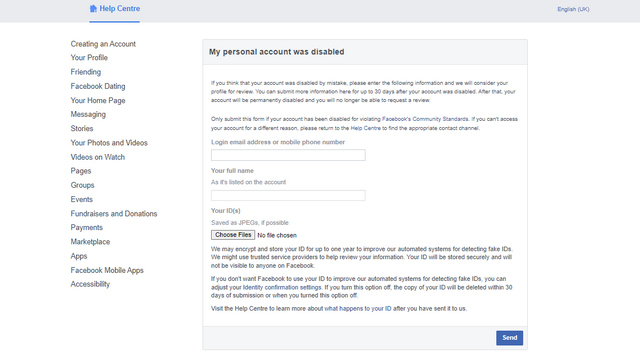Image resolution: width=640 pixels, height=360 pixels.
Task: Select Marketplace help topic
Action: (90, 242)
